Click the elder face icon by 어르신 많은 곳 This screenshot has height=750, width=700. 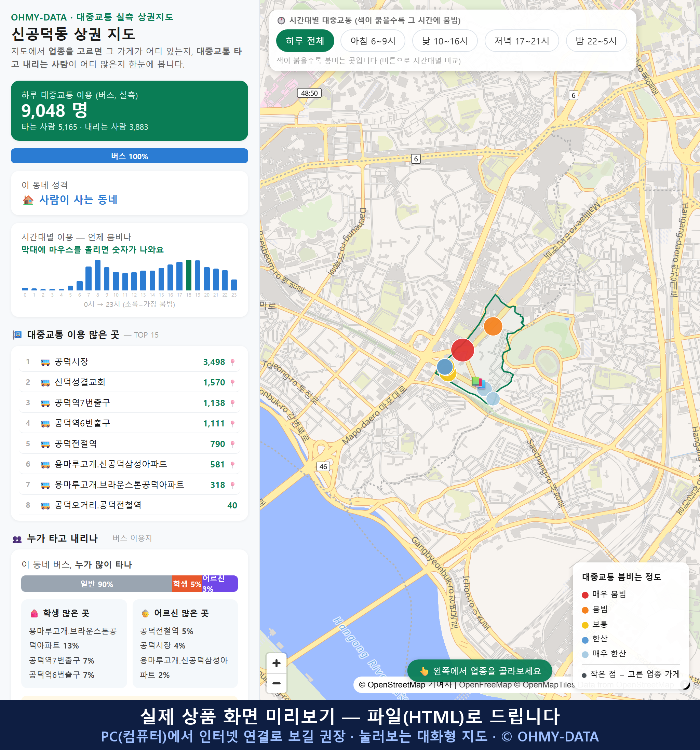click(x=145, y=613)
